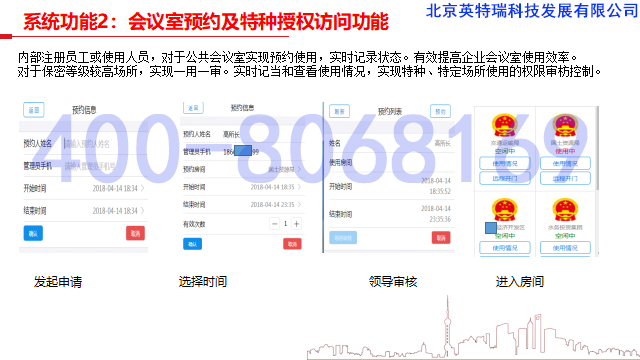640x360 pixels.
Task: Click the 刷新 button in 预约列表
Action: pyautogui.click(x=339, y=111)
